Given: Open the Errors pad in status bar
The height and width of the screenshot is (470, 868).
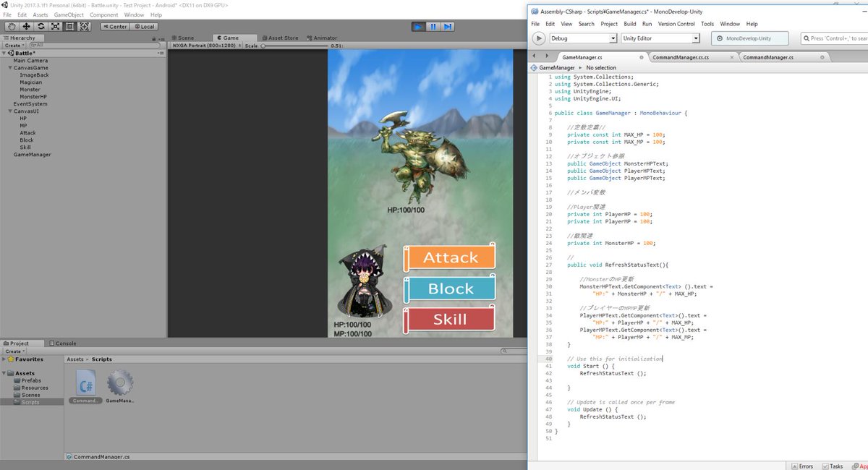Looking at the screenshot, I should (x=801, y=466).
